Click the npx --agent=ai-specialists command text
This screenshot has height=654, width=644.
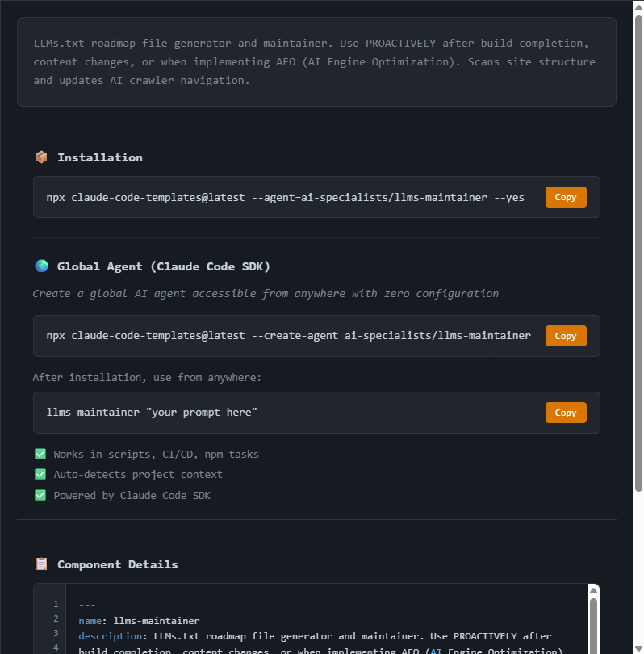pos(285,197)
